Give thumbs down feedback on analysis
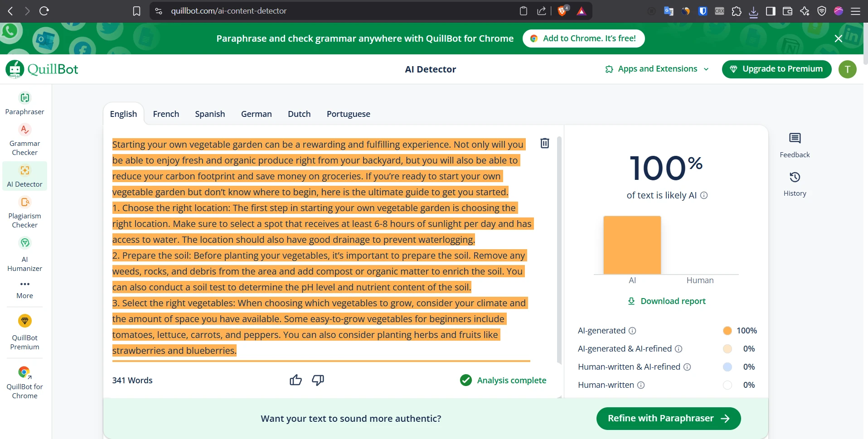The image size is (868, 439). pos(318,380)
